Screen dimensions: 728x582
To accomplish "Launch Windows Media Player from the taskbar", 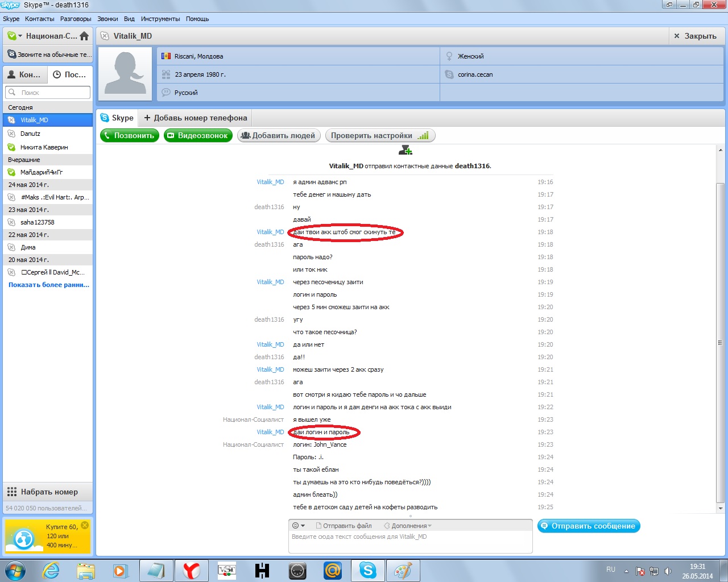I will 121,570.
